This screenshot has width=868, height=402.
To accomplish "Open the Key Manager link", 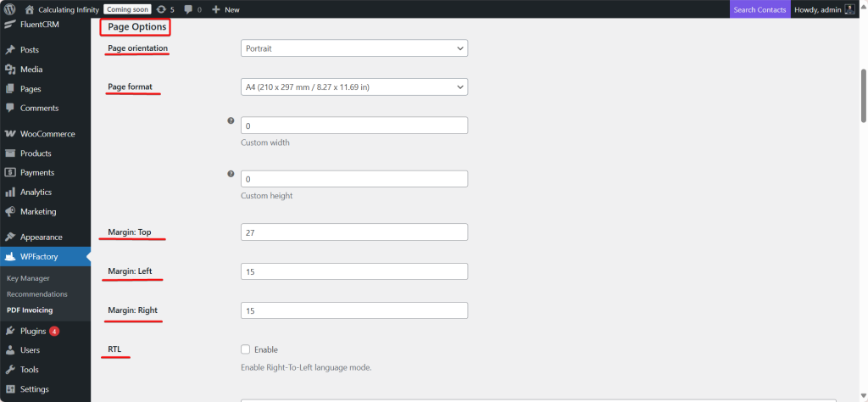I will pos(28,278).
